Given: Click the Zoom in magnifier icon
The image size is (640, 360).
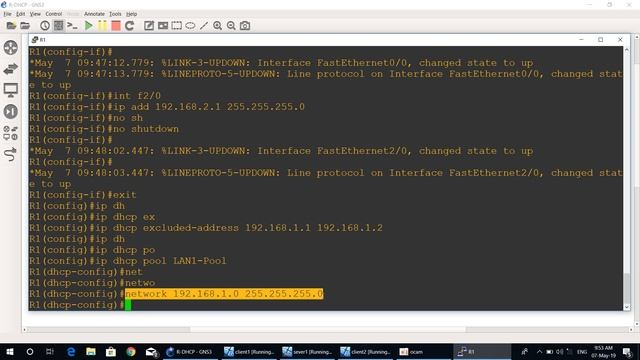Looking at the screenshot, I should pyautogui.click(x=218, y=26).
